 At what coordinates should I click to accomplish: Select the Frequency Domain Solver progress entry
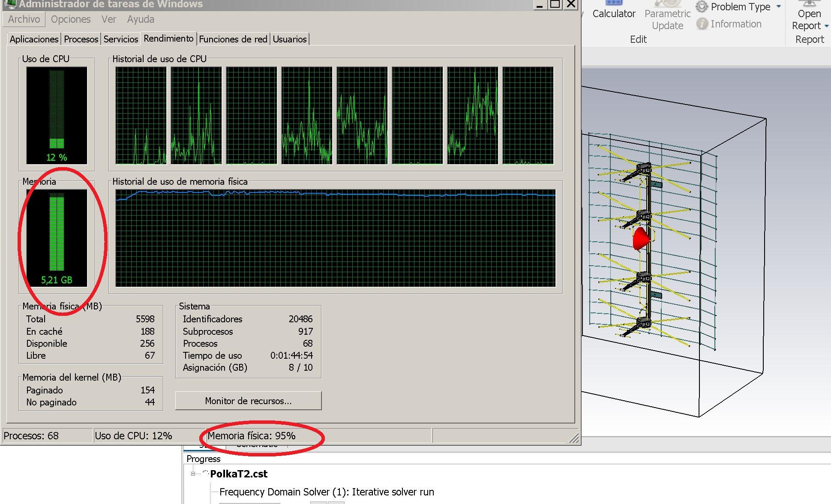coord(327,492)
